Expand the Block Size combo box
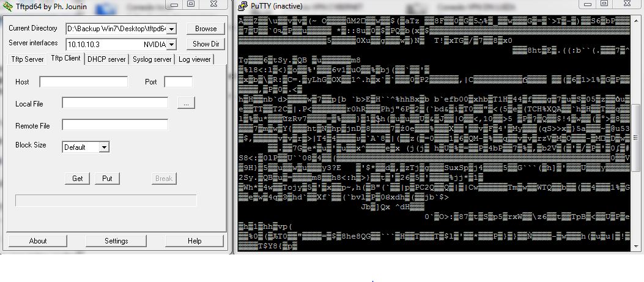Screen dimensions: 644x282 point(105,147)
